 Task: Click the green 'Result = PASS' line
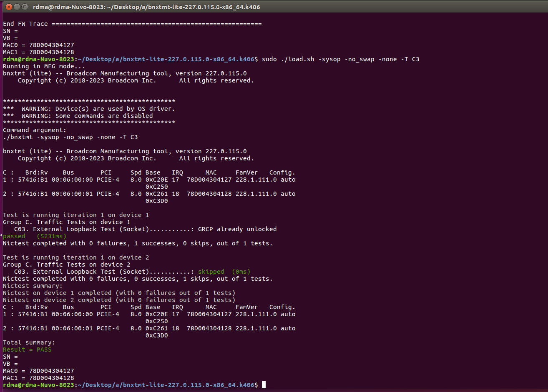(x=27, y=350)
